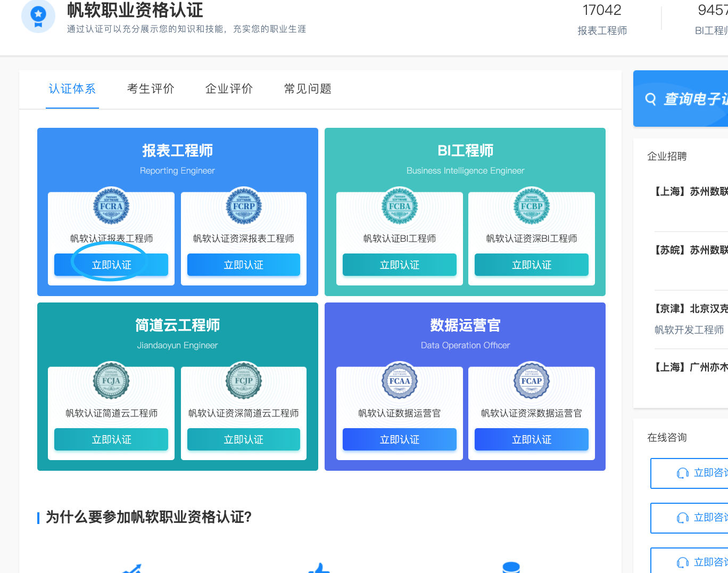Switch to the 认证体系 tab
The width and height of the screenshot is (728, 573).
[x=72, y=89]
